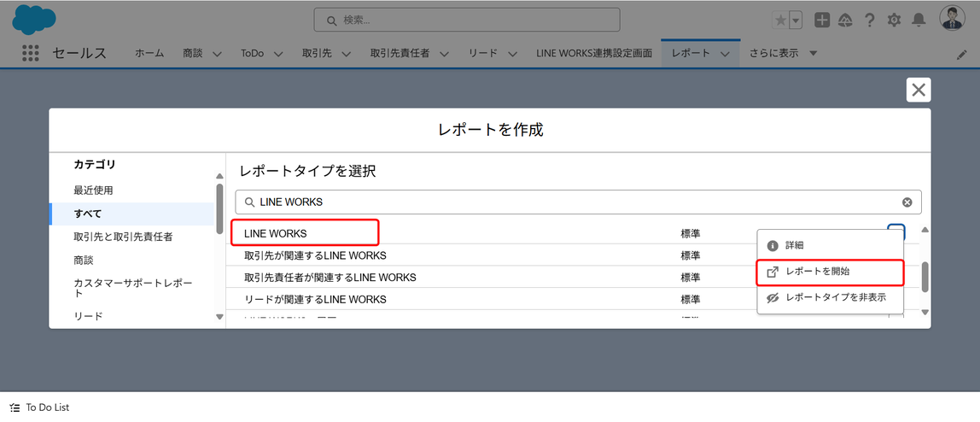This screenshot has width=980, height=422.
Task: Open the 取引先 tab
Action: pos(316,53)
